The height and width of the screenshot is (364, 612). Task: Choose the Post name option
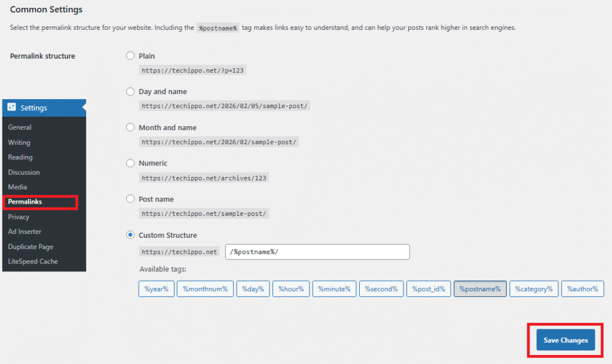[x=130, y=198]
